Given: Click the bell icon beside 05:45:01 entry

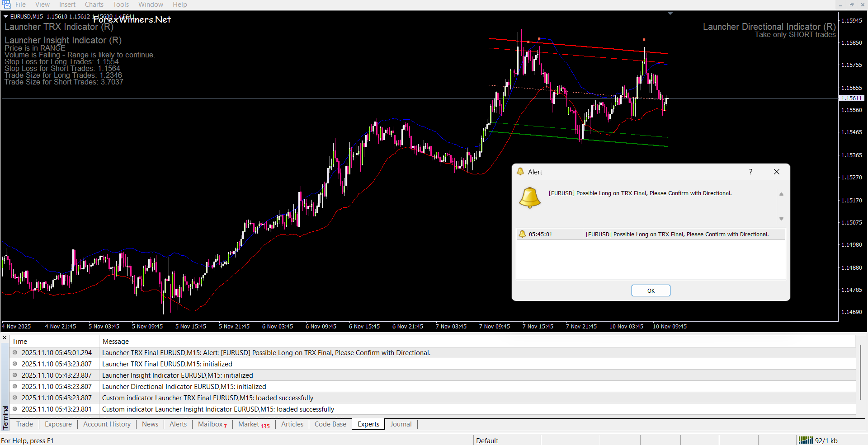Looking at the screenshot, I should (x=522, y=234).
